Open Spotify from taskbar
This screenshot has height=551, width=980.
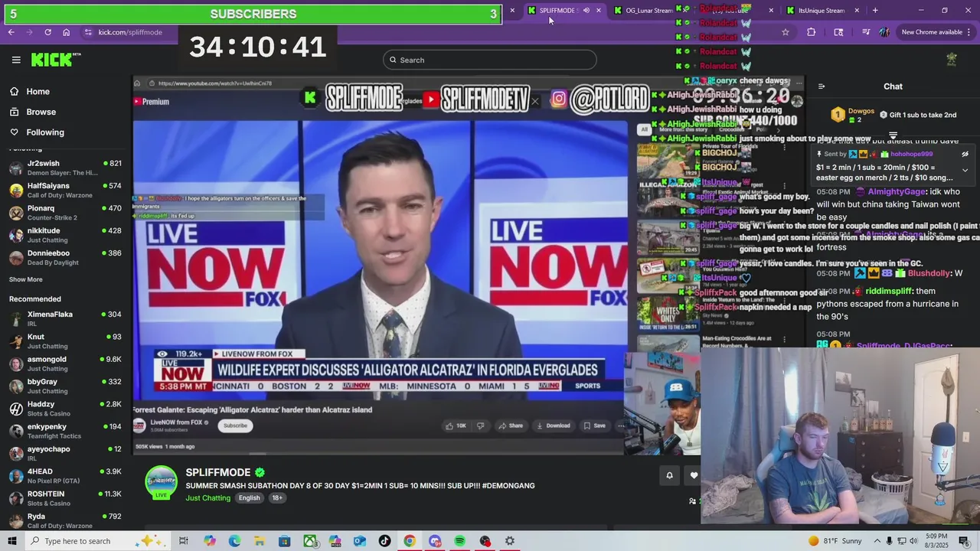[459, 541]
